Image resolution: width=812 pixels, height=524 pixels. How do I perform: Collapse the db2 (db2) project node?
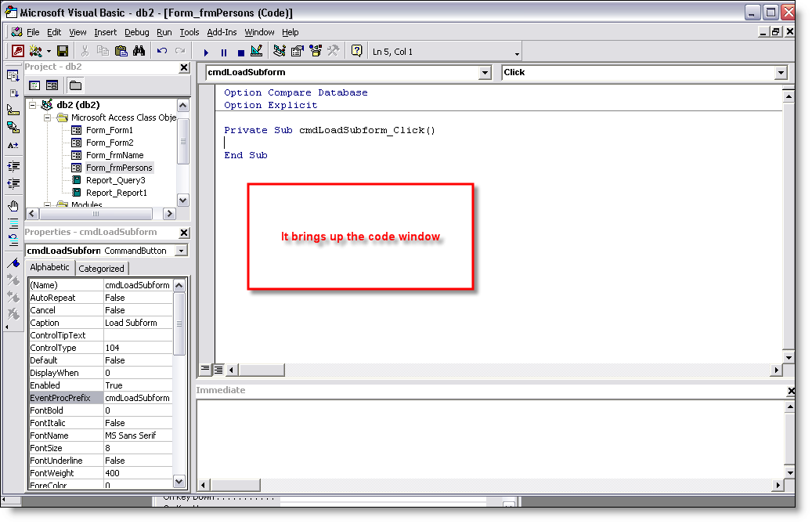tap(32, 105)
